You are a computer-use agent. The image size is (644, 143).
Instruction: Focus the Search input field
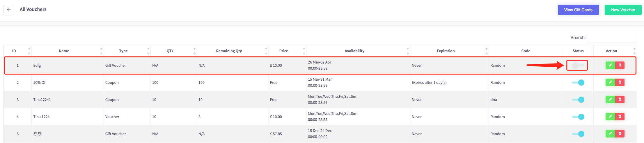(612, 38)
